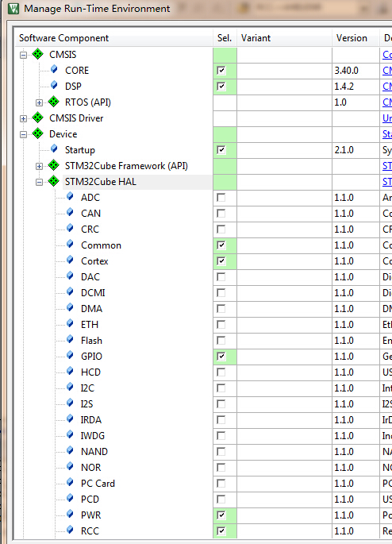Select the PC Card tree item
The image size is (392, 544).
(x=98, y=484)
